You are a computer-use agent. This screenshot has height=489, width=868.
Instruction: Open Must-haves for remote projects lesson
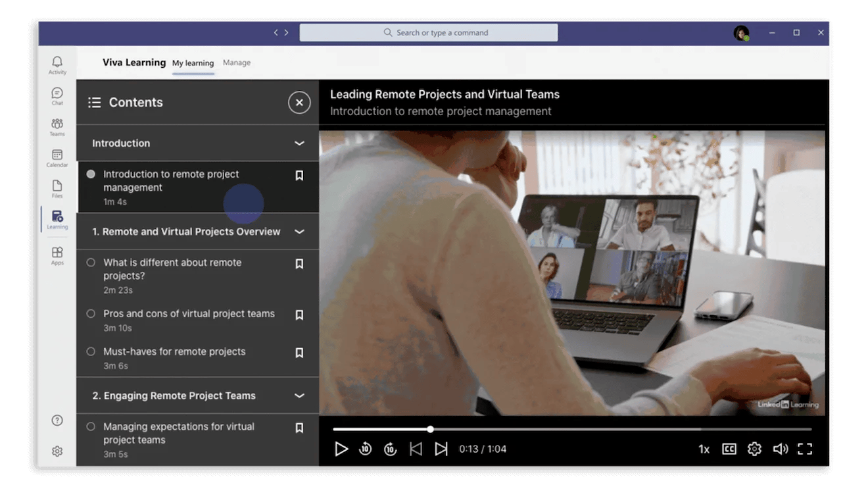tap(198, 358)
